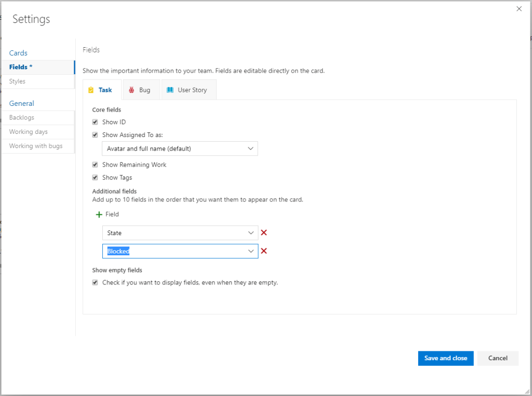The height and width of the screenshot is (396, 532).
Task: Remove the Blocked field with red X
Action: [x=264, y=251]
